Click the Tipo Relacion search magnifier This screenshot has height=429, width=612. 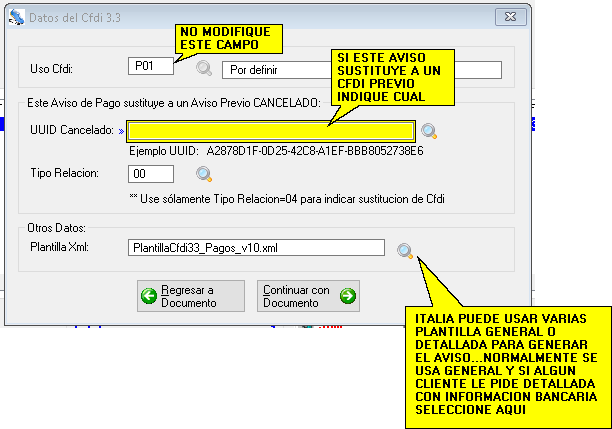204,174
